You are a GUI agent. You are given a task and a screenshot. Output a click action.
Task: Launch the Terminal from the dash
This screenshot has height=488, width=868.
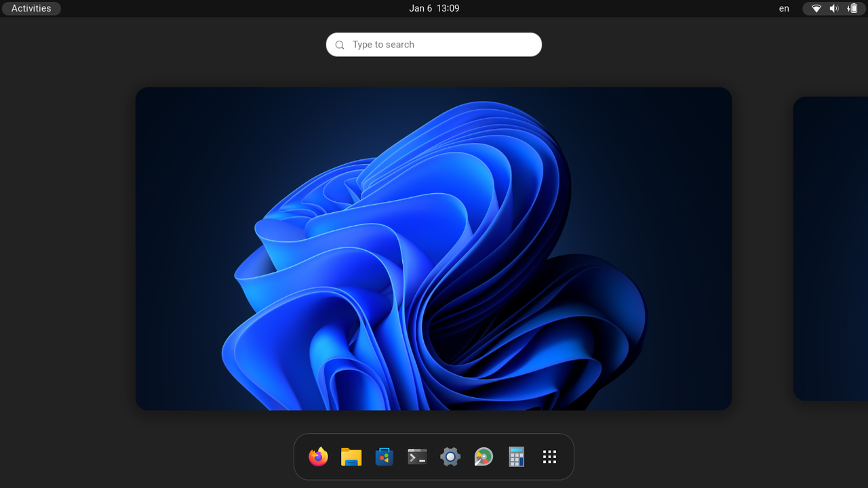[417, 457]
